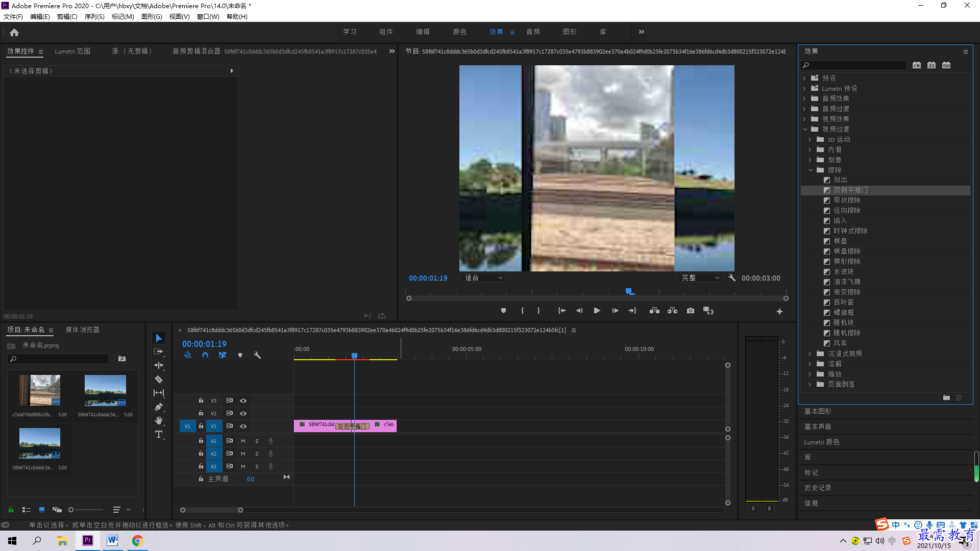Show more workspaces overflow chevrons
980x551 pixels.
642,32
